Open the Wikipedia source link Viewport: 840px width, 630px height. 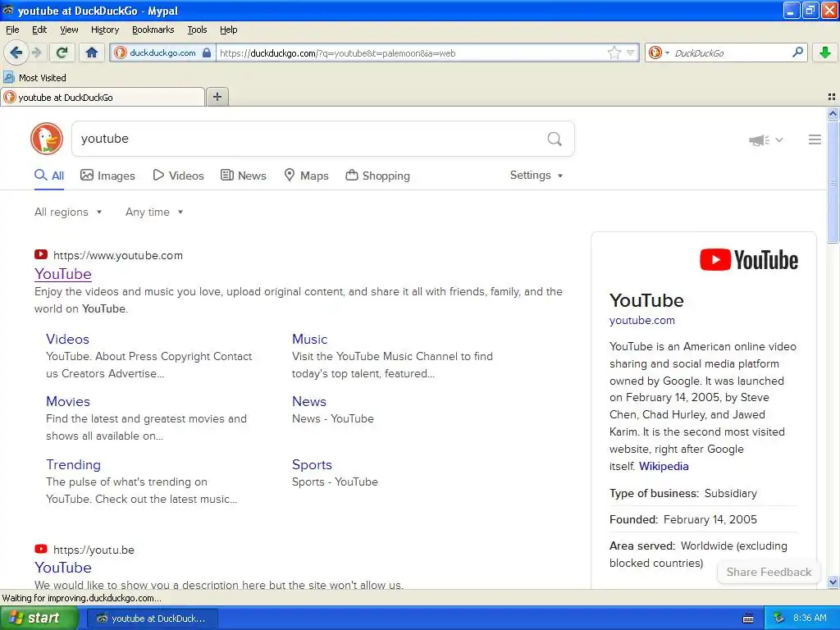pos(663,466)
